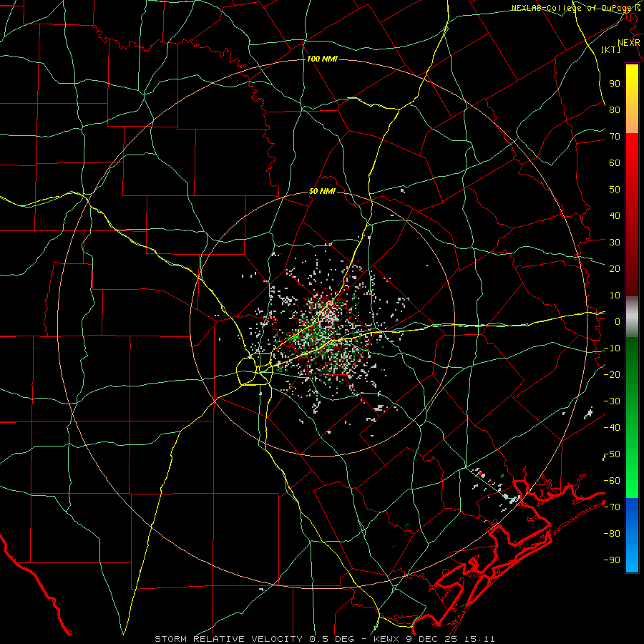Screen dimensions: 644x644
Task: Click the 0 value on velocity scale
Action: coord(618,321)
